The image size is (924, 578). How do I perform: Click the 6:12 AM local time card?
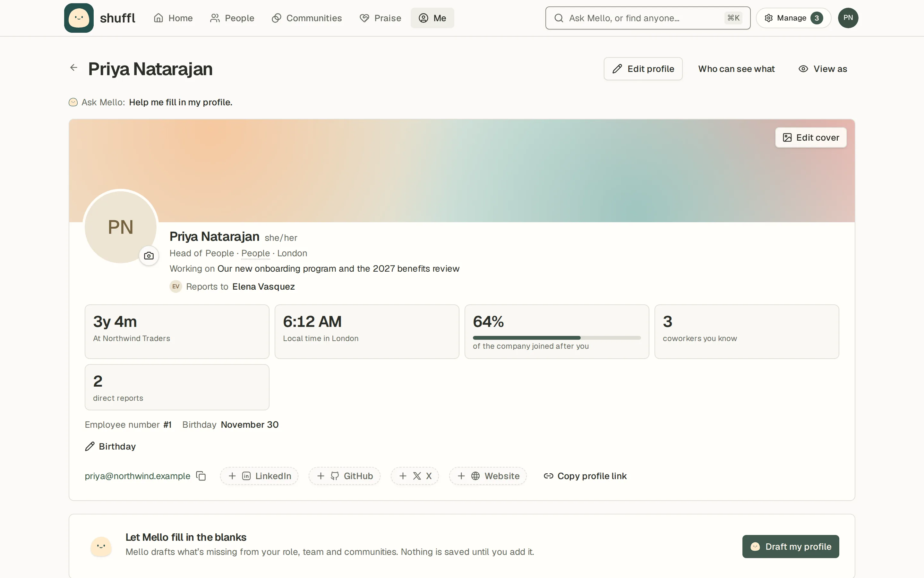point(366,331)
